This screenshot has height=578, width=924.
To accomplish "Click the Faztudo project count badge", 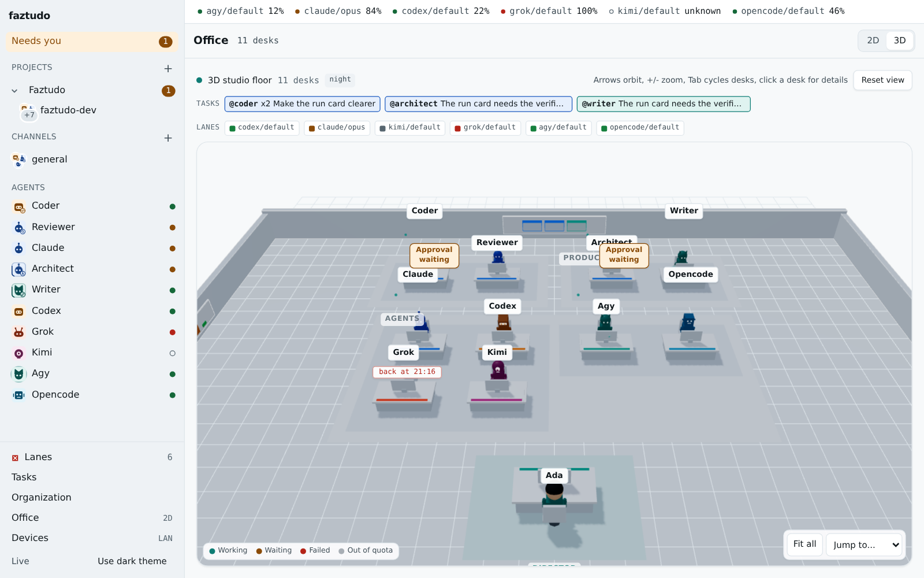I will 168,91.
